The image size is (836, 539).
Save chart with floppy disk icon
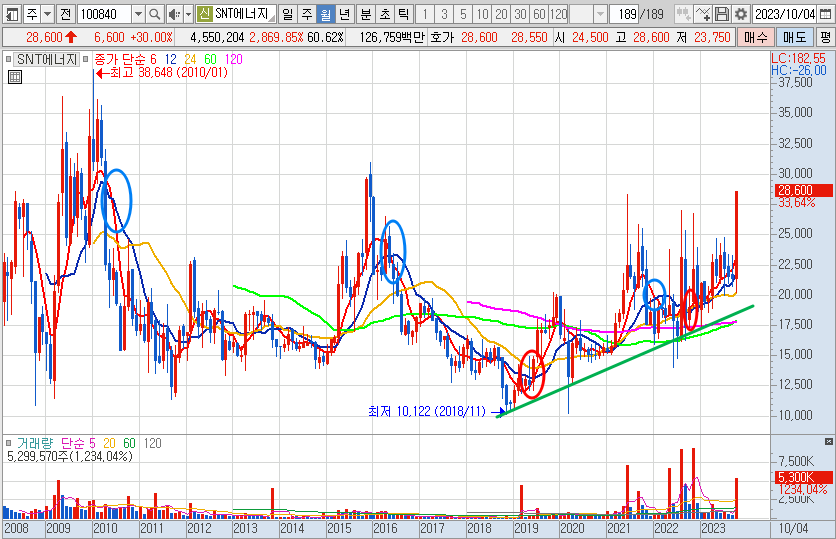[722, 14]
